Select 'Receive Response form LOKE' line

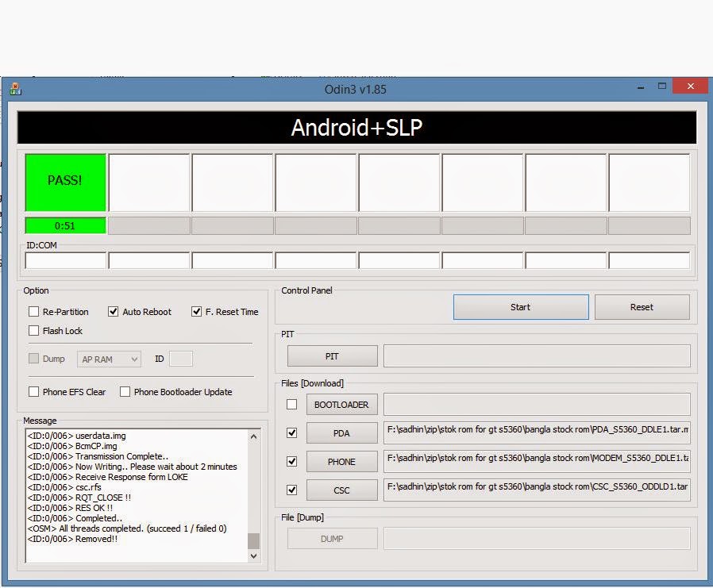pos(108,477)
